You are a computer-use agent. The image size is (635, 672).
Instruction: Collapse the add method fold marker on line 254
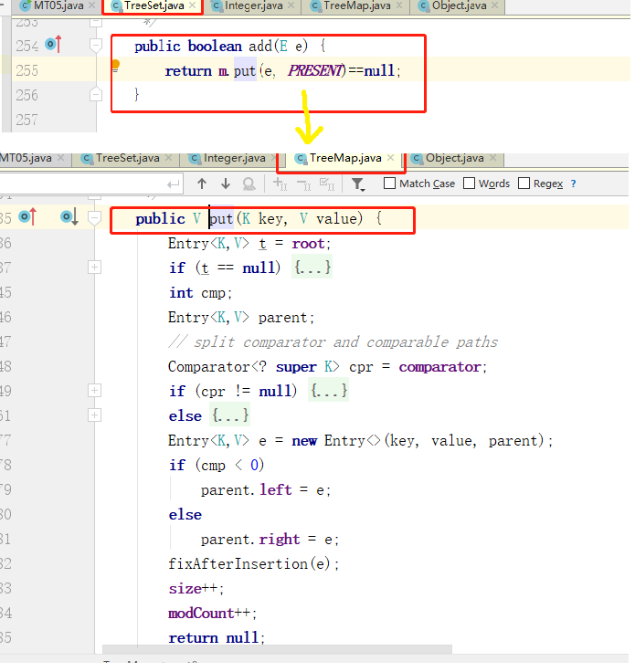(x=96, y=46)
